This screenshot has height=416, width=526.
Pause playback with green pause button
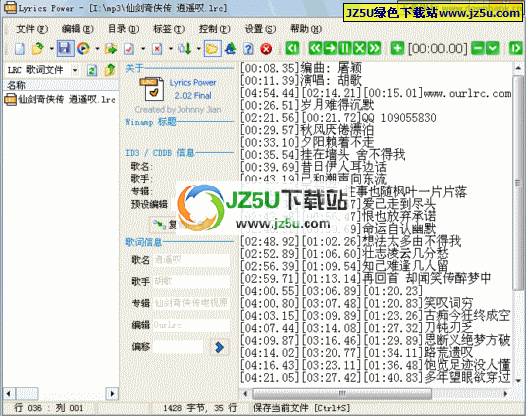point(345,48)
